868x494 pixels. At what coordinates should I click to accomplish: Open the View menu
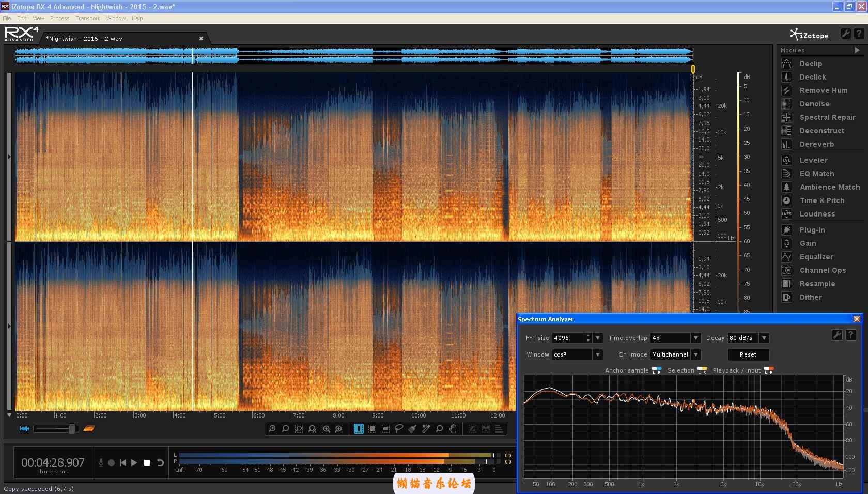click(x=39, y=18)
